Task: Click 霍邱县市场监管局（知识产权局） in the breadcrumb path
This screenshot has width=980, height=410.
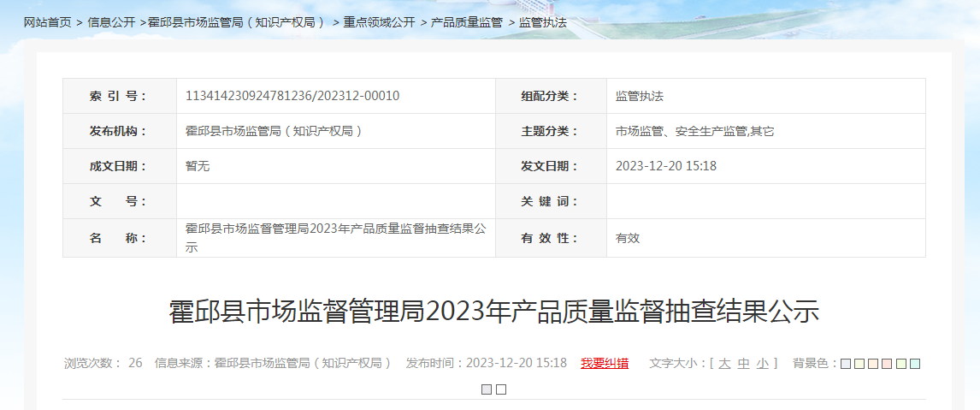Action: point(237,22)
